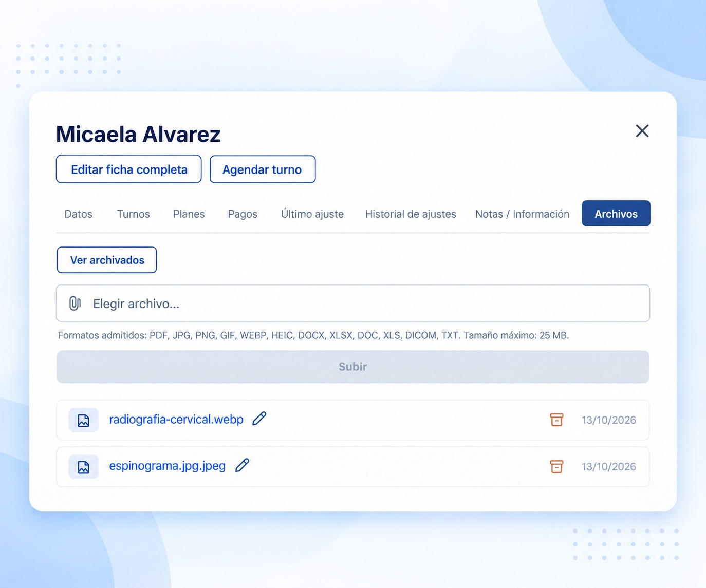Click the Formatos admitidos help text
Image resolution: width=706 pixels, height=588 pixels.
click(313, 335)
